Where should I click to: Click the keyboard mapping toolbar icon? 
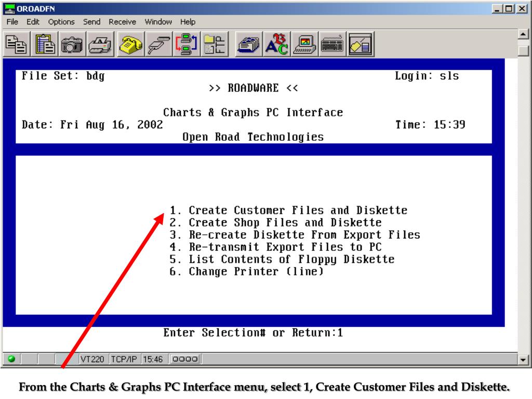coord(332,44)
